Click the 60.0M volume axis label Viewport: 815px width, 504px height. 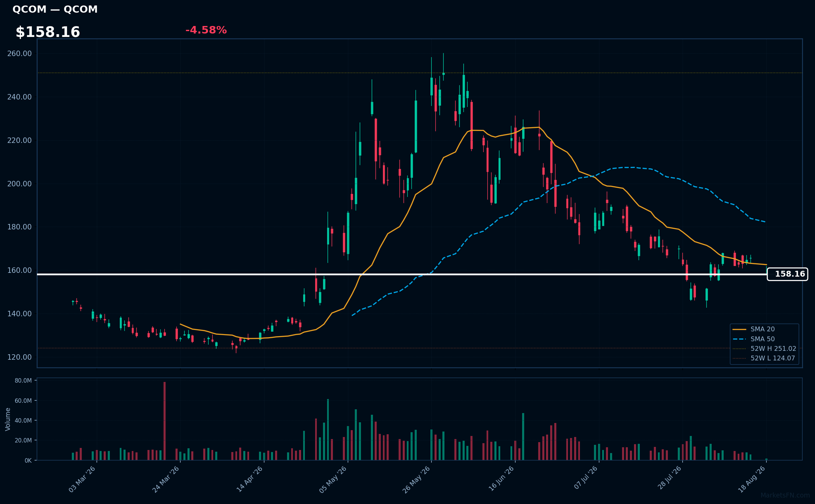[23, 401]
